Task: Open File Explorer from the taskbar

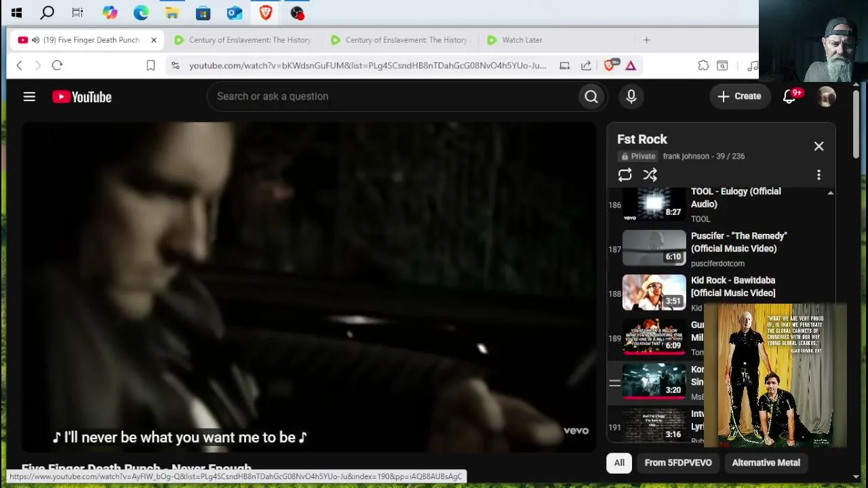Action: click(x=172, y=12)
